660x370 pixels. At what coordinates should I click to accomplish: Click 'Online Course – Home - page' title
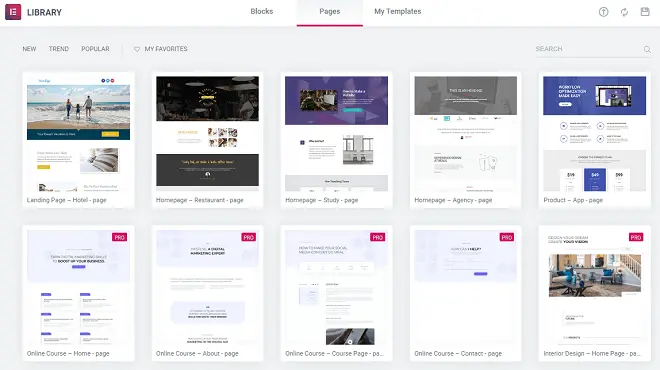[68, 354]
